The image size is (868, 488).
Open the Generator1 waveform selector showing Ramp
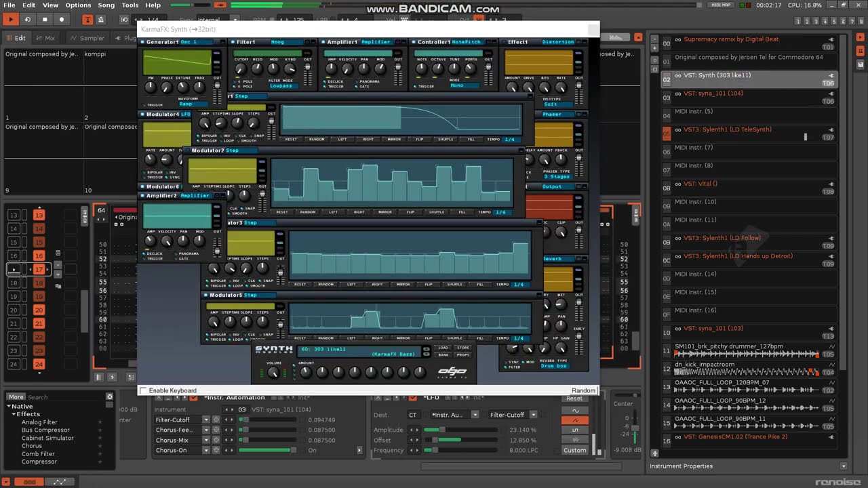click(194, 104)
